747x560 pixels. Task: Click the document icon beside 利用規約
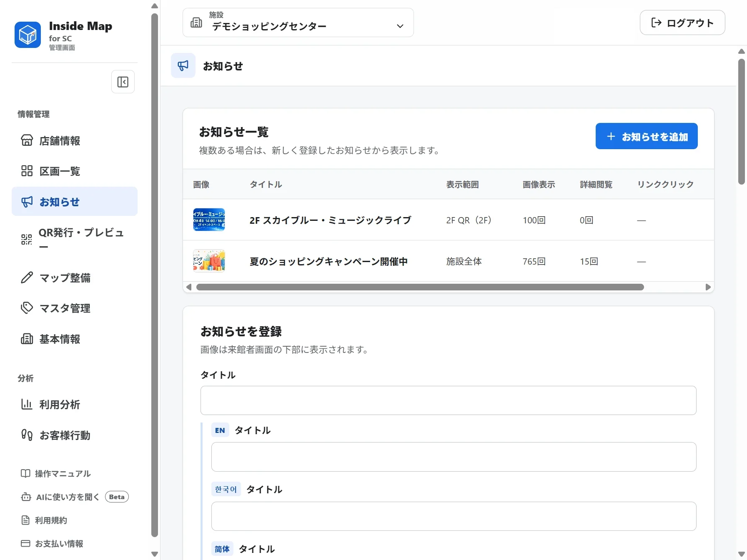25,520
